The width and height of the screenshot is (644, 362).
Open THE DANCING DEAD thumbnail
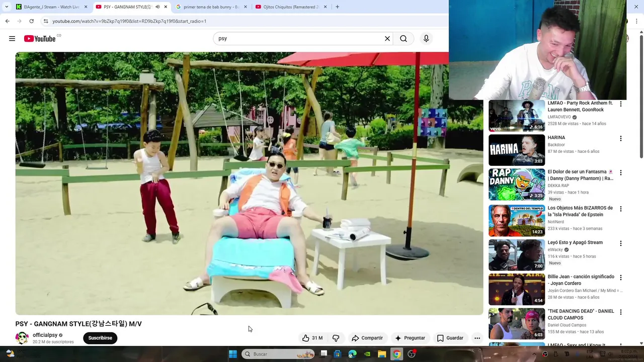(517, 323)
